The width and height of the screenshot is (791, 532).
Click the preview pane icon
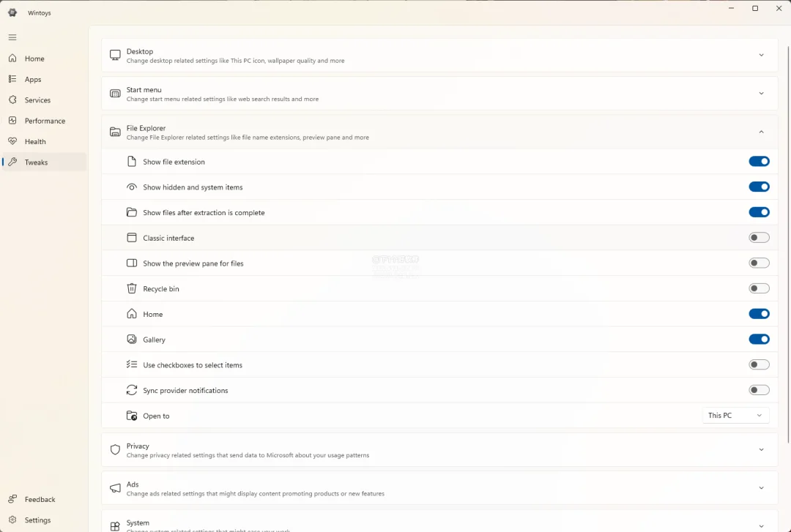[x=132, y=263]
